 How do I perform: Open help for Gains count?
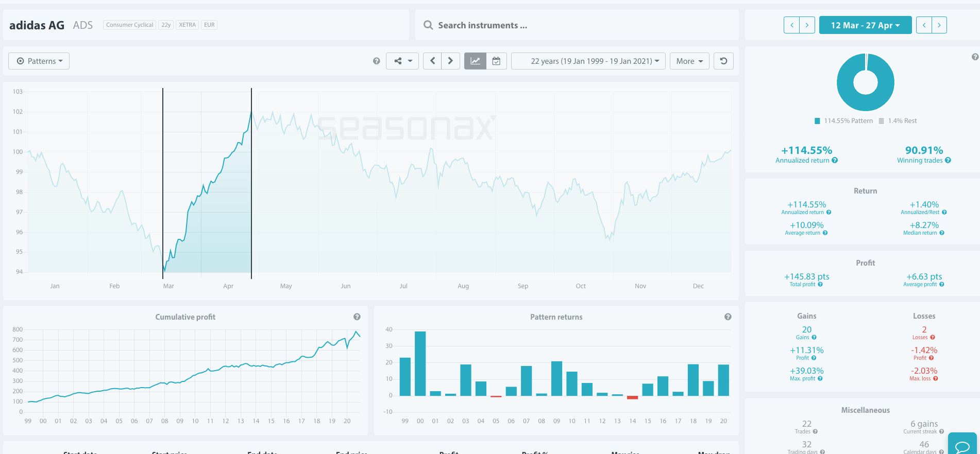814,337
